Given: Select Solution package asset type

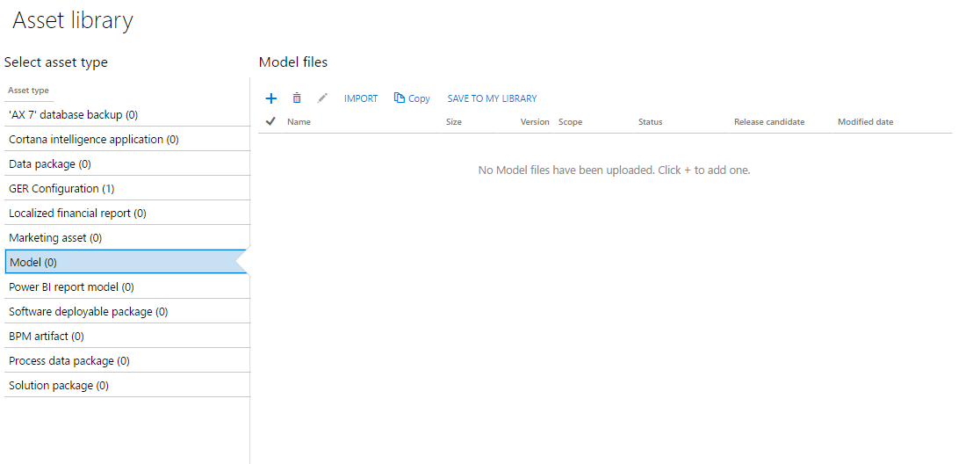Looking at the screenshot, I should coord(59,386).
